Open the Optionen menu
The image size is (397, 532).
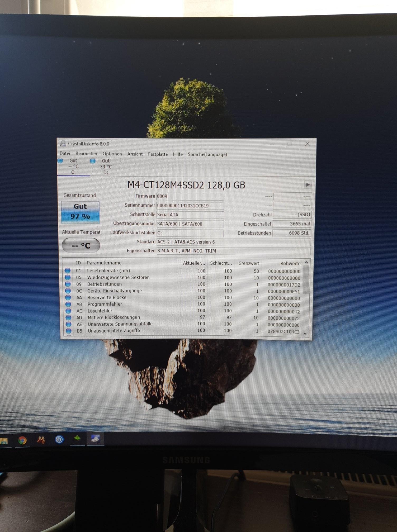(x=112, y=154)
